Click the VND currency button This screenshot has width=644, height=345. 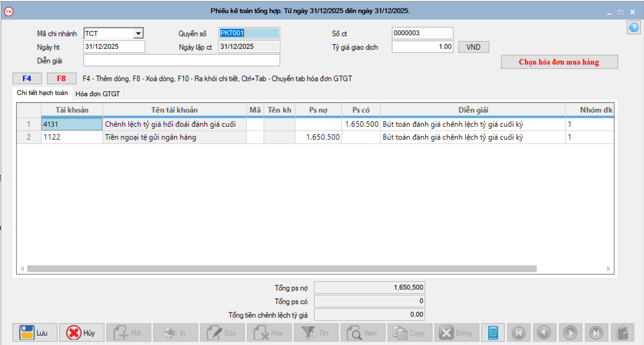pyautogui.click(x=473, y=47)
